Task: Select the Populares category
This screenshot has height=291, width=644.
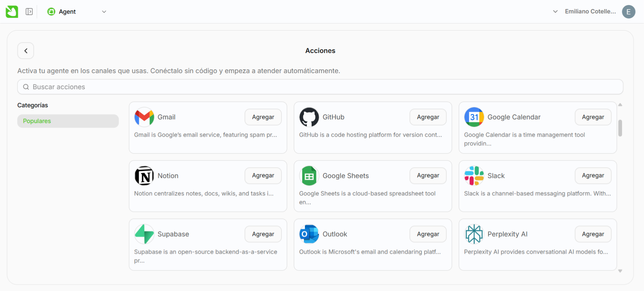Action: (68, 121)
